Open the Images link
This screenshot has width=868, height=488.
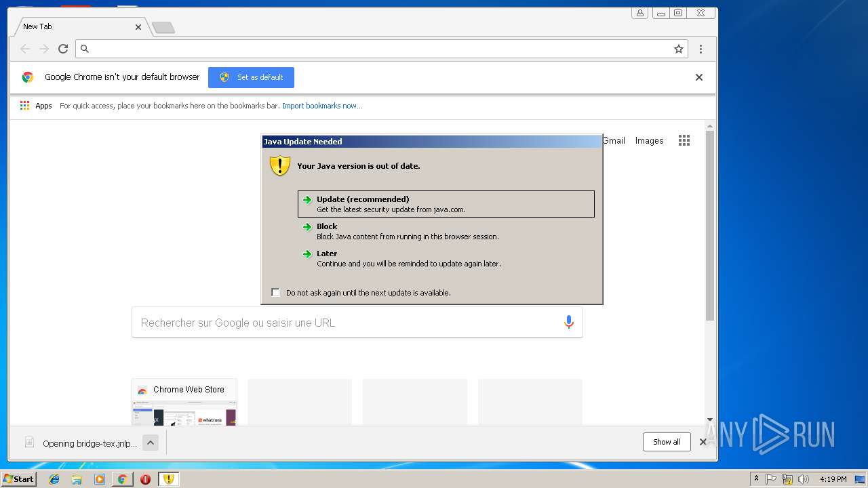tap(649, 140)
